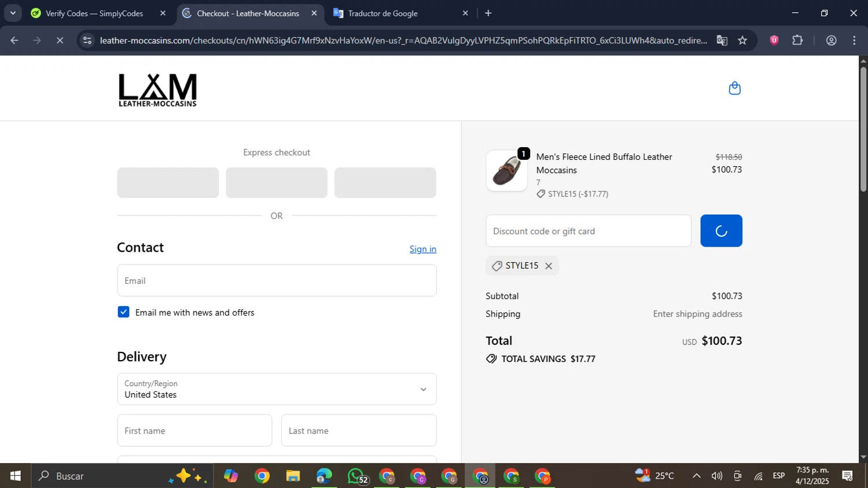
Task: Open the notifications center icon
Action: (x=848, y=476)
